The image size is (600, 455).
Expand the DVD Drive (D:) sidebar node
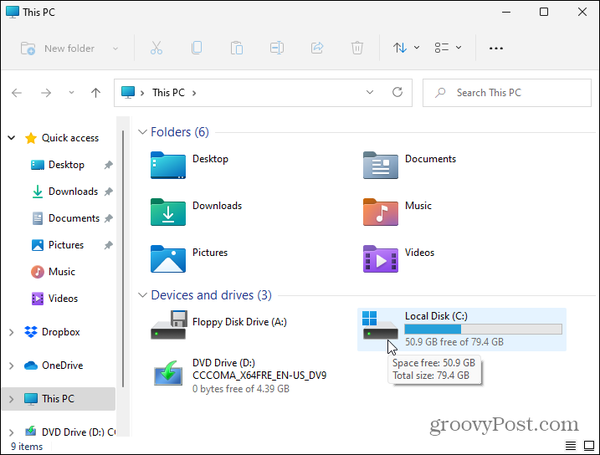pyautogui.click(x=11, y=432)
